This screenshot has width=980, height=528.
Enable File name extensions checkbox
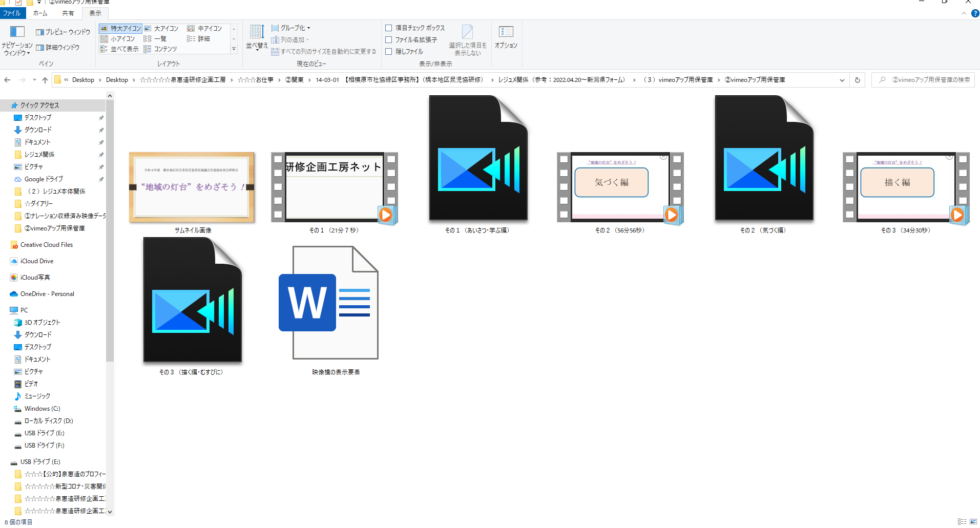click(x=389, y=39)
